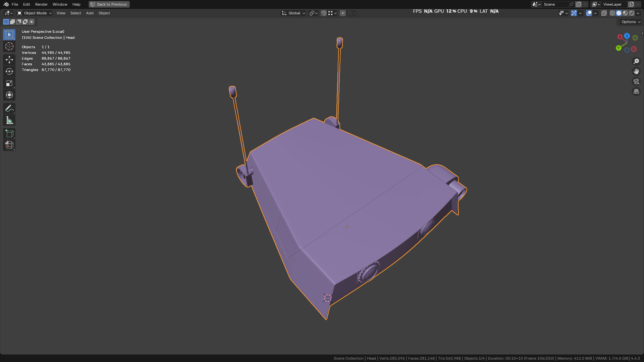The height and width of the screenshot is (362, 644).
Task: Open the Help menu
Action: tap(76, 4)
